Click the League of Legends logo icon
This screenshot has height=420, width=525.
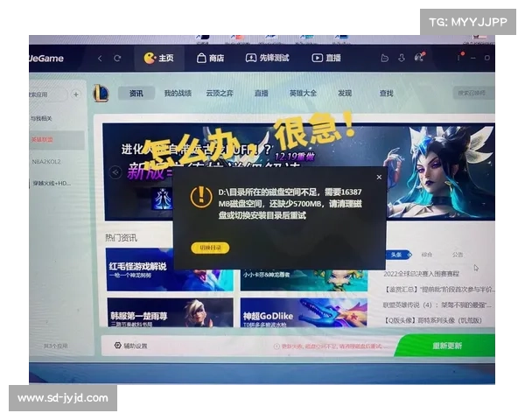click(101, 94)
